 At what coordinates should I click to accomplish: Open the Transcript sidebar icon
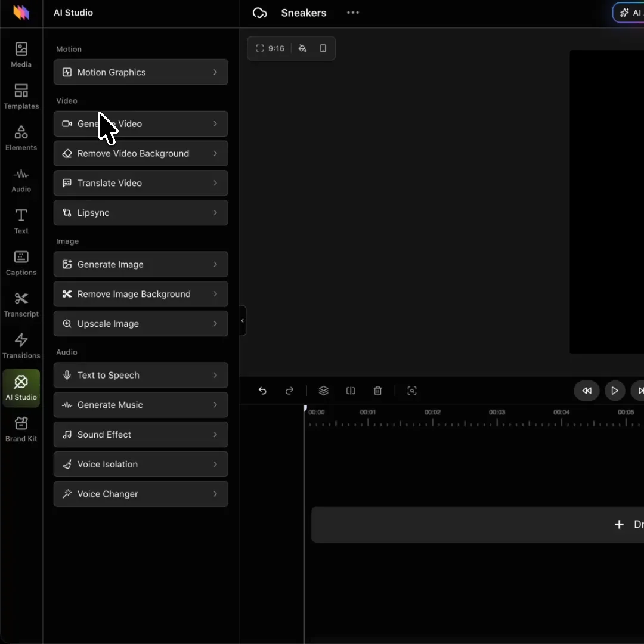click(21, 304)
